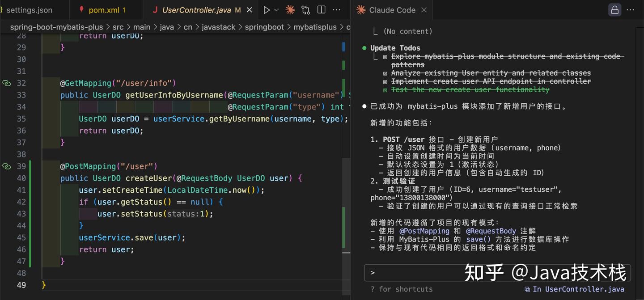Open more editor actions via the ellipsis icon
Image resolution: width=644 pixels, height=300 pixels.
tap(336, 9)
